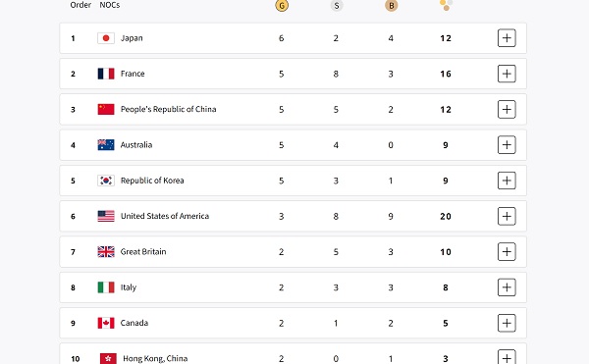Image resolution: width=589 pixels, height=364 pixels.
Task: Click the France flag icon
Action: click(x=106, y=74)
